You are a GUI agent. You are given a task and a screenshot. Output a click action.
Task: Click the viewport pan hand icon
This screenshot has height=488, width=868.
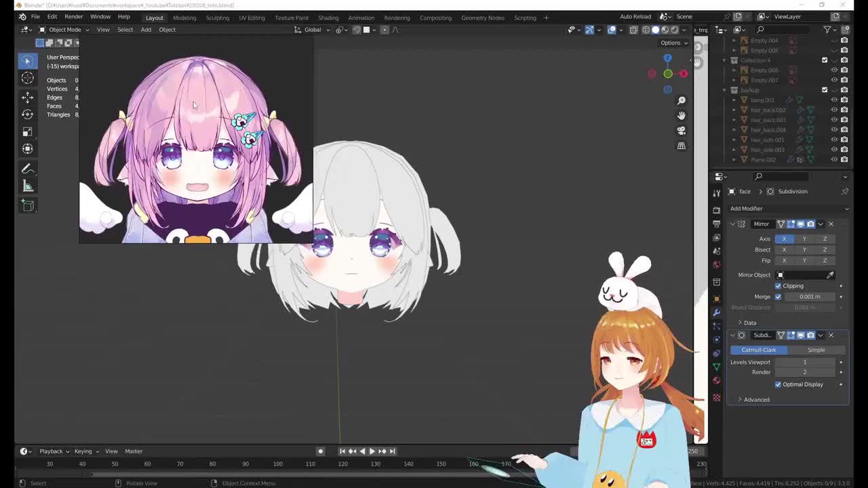pos(682,115)
